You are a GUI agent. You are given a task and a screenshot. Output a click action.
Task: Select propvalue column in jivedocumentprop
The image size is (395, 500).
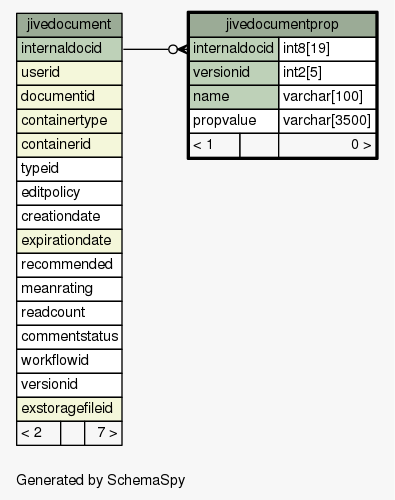234,121
